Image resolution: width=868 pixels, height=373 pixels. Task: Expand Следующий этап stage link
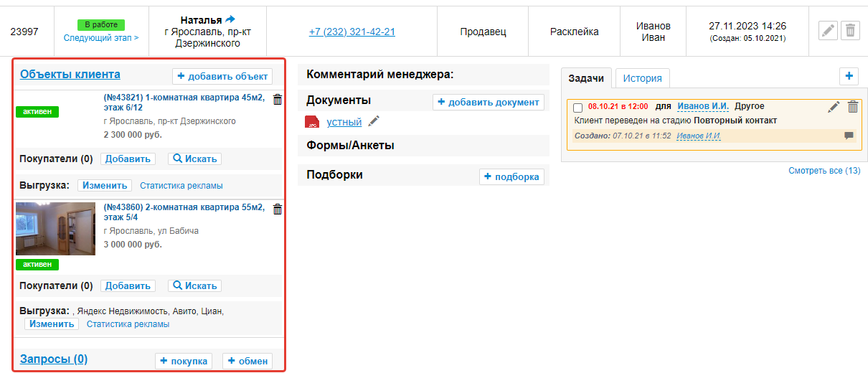(101, 37)
